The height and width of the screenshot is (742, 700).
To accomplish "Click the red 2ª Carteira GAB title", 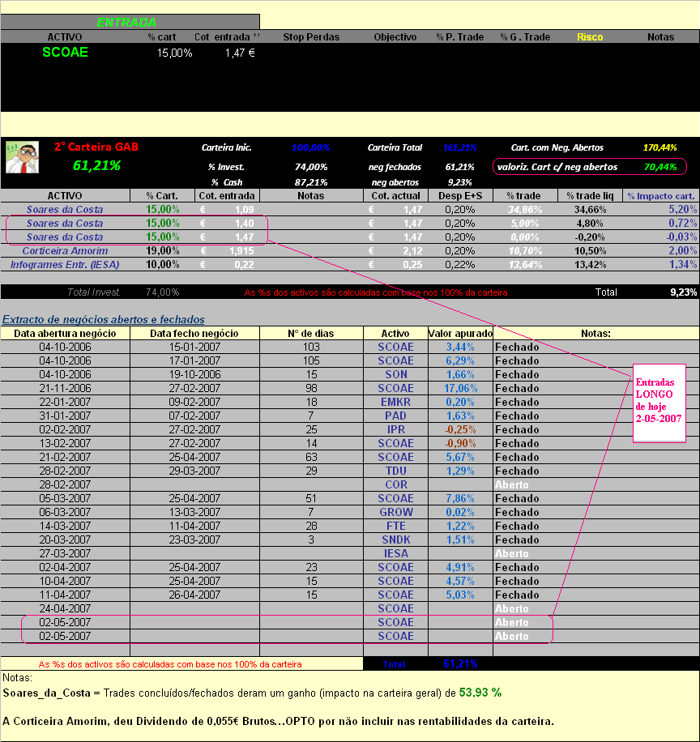I will point(96,147).
